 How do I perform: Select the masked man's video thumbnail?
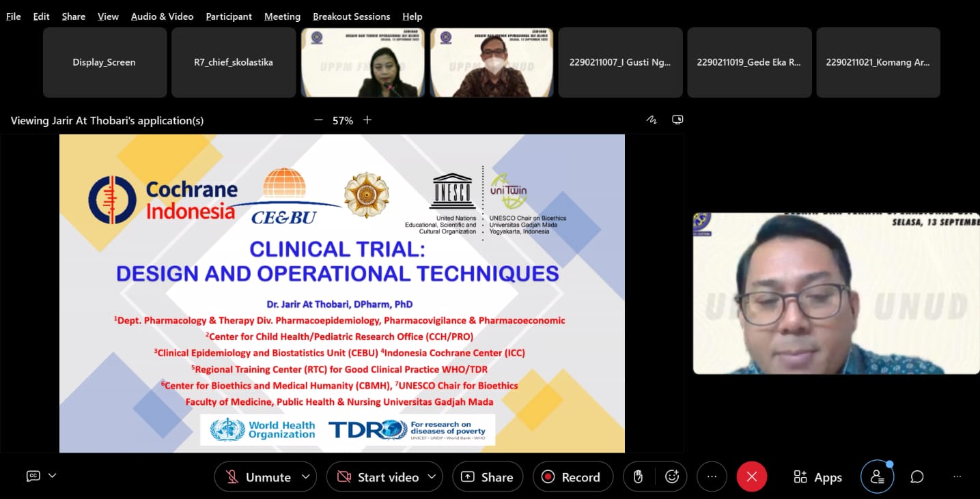(492, 62)
